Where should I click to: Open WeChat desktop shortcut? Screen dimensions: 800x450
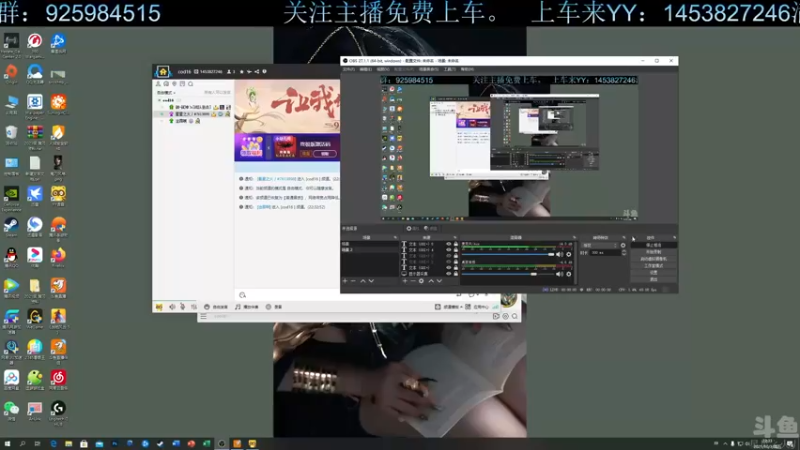11,410
